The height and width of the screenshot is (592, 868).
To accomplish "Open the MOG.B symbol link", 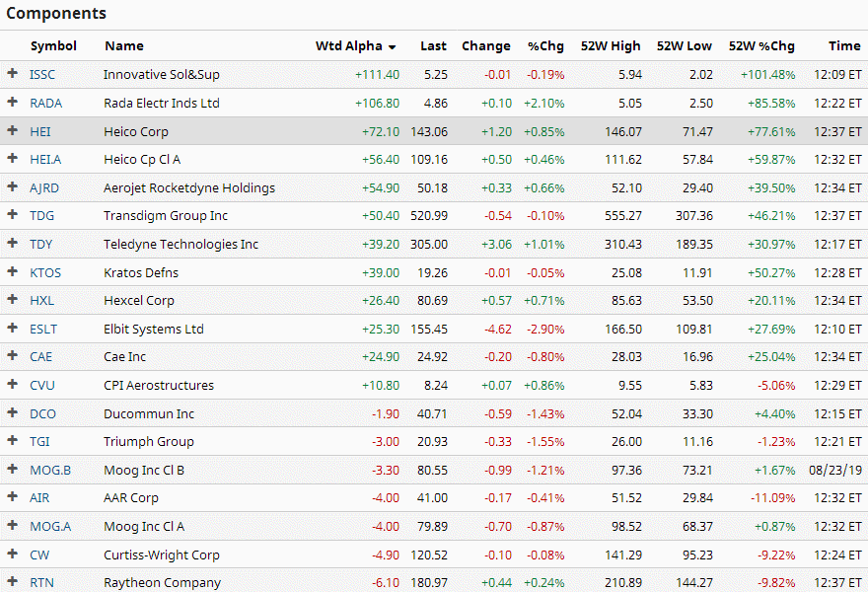I will (x=50, y=471).
